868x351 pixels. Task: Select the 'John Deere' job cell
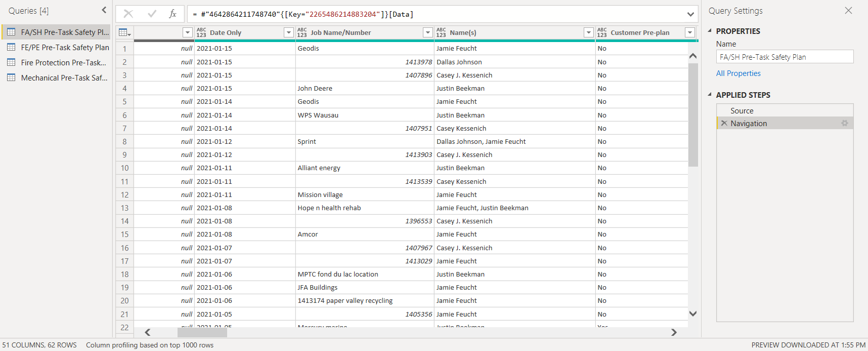pos(365,88)
